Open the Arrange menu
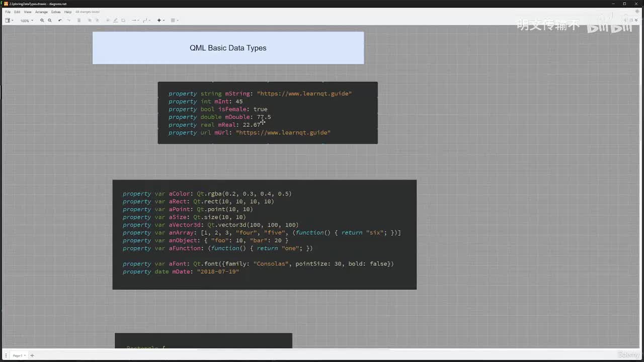 pyautogui.click(x=41, y=12)
